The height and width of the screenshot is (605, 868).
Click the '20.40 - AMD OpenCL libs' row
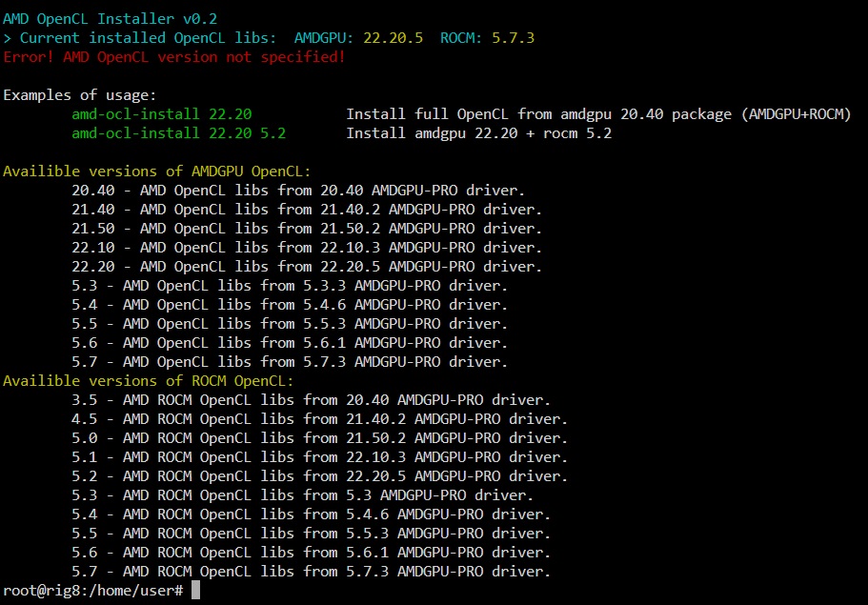point(298,191)
